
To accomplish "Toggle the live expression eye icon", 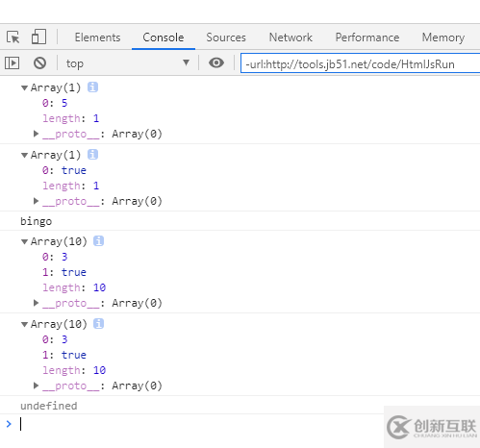I will [216, 62].
